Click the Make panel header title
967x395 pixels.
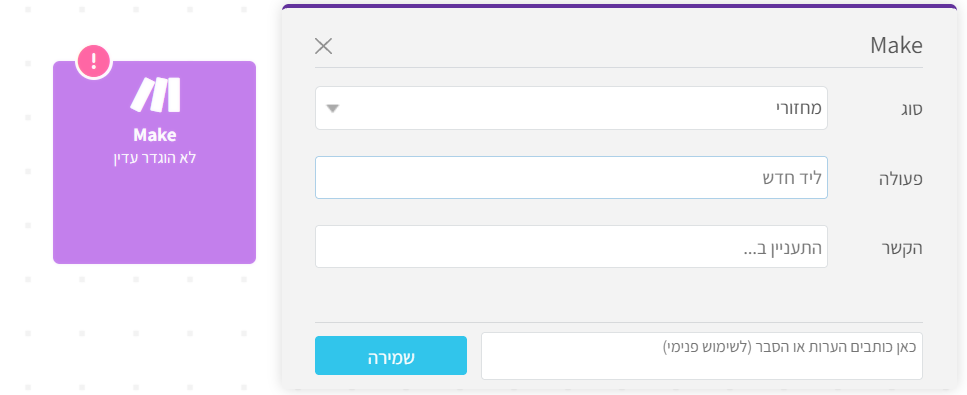click(896, 46)
